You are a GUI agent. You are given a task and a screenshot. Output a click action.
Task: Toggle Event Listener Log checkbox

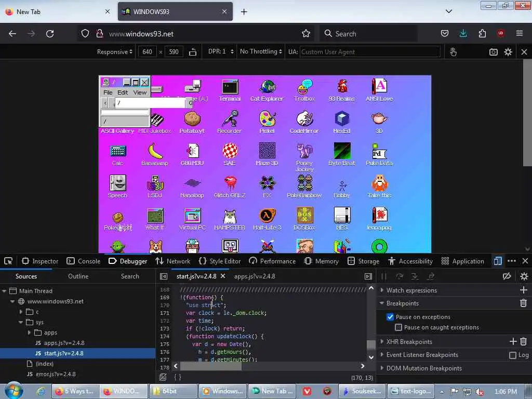pos(513,355)
